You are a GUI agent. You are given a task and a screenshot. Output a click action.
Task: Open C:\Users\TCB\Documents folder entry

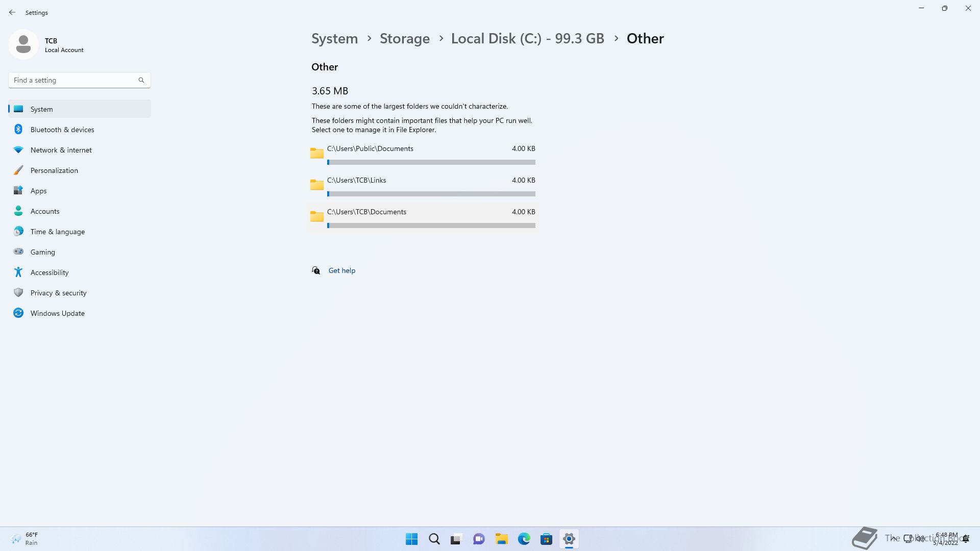pyautogui.click(x=423, y=218)
